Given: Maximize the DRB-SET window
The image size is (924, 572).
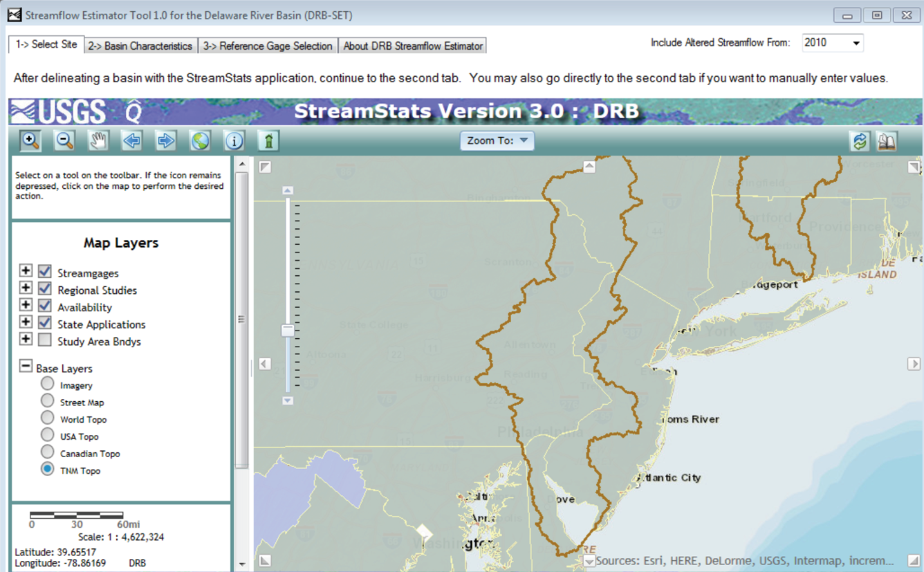Looking at the screenshot, I should point(877,15).
